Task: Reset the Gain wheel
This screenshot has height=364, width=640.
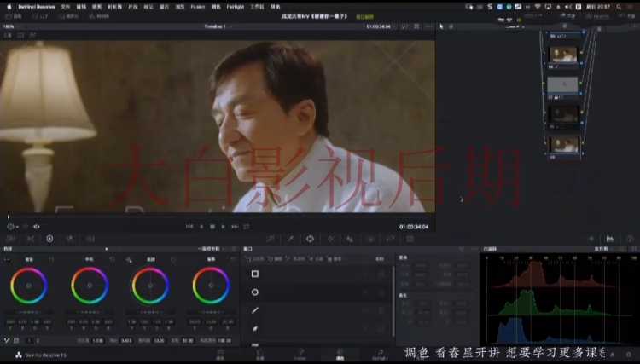Action: [173, 260]
